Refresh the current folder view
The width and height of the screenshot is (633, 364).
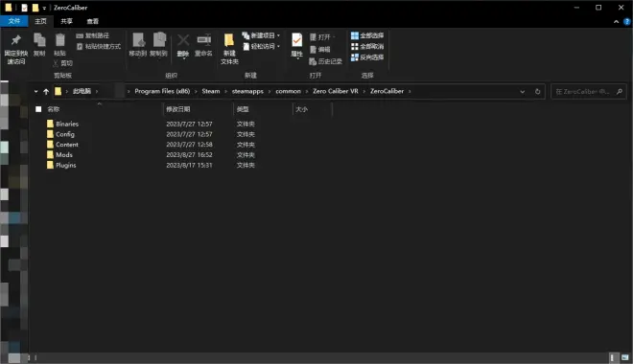[537, 92]
